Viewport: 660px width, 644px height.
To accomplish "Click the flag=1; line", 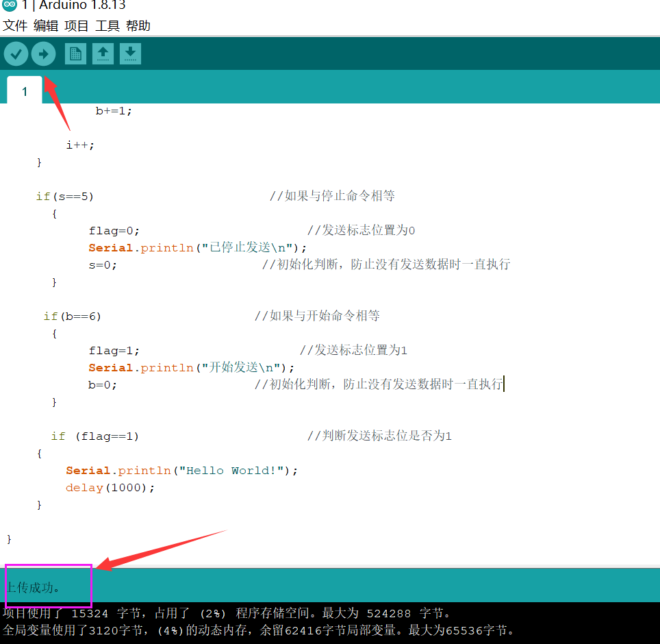I will pos(114,350).
